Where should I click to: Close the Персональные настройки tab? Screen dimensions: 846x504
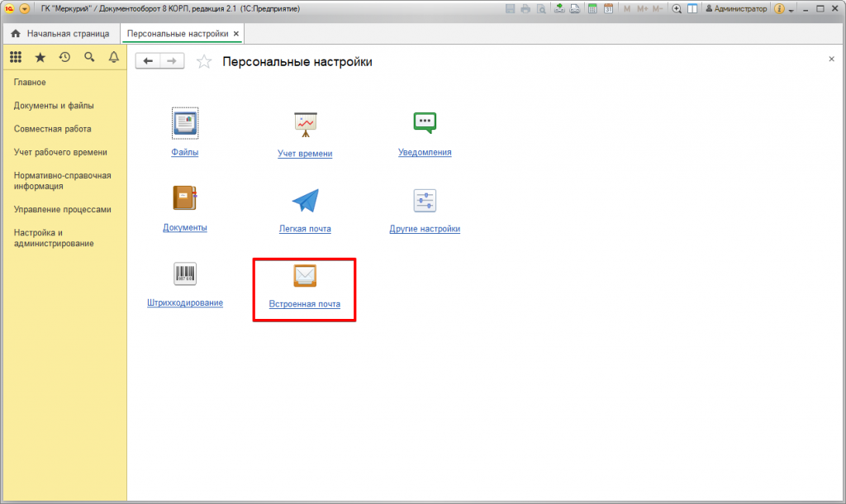(x=236, y=34)
